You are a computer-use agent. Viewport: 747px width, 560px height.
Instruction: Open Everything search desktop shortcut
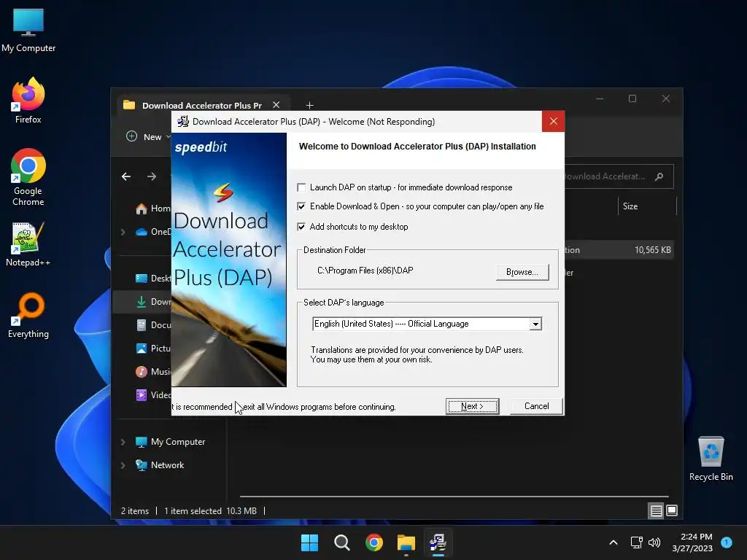click(28, 316)
